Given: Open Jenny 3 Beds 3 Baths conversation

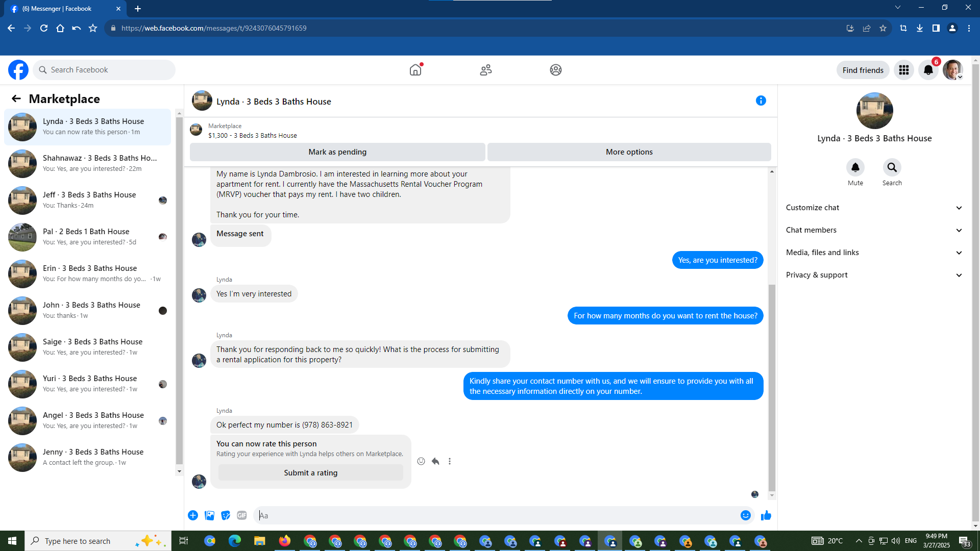Looking at the screenshot, I should point(88,457).
